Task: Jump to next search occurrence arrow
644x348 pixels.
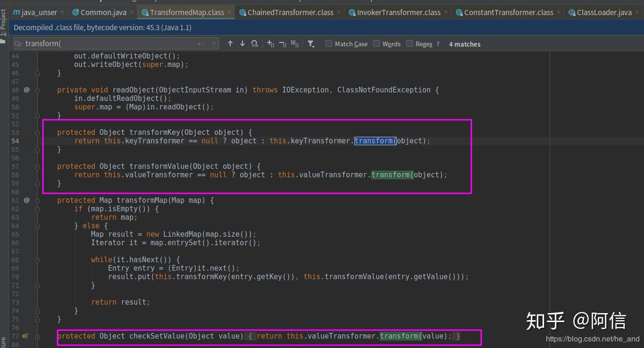Action: 243,44
